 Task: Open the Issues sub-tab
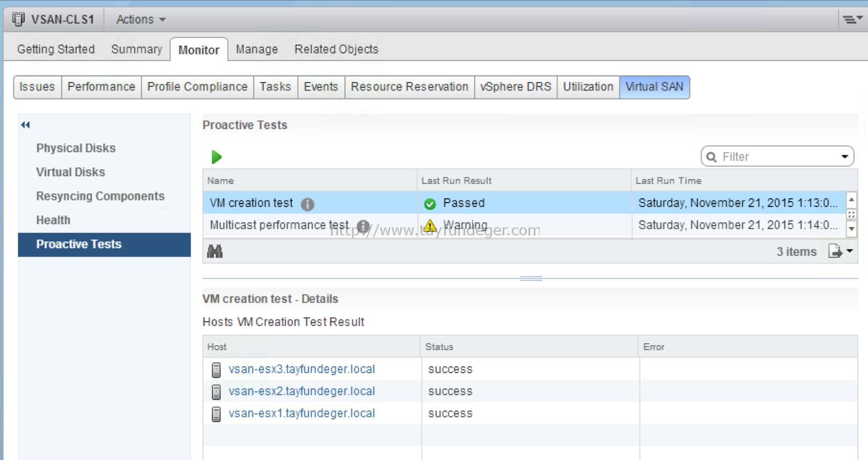[x=37, y=87]
